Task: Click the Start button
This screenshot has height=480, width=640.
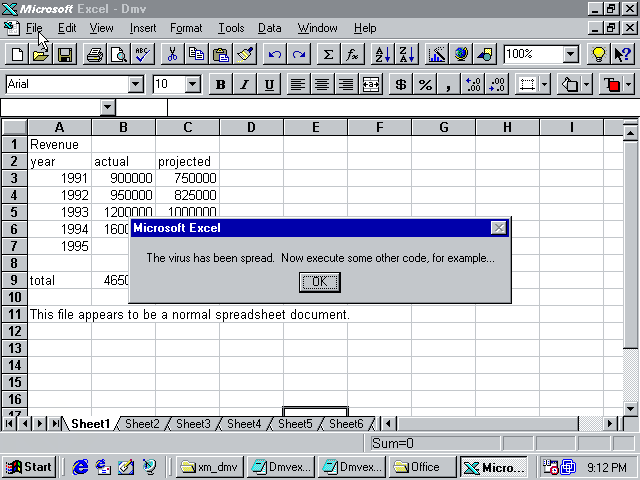Action: (29, 467)
